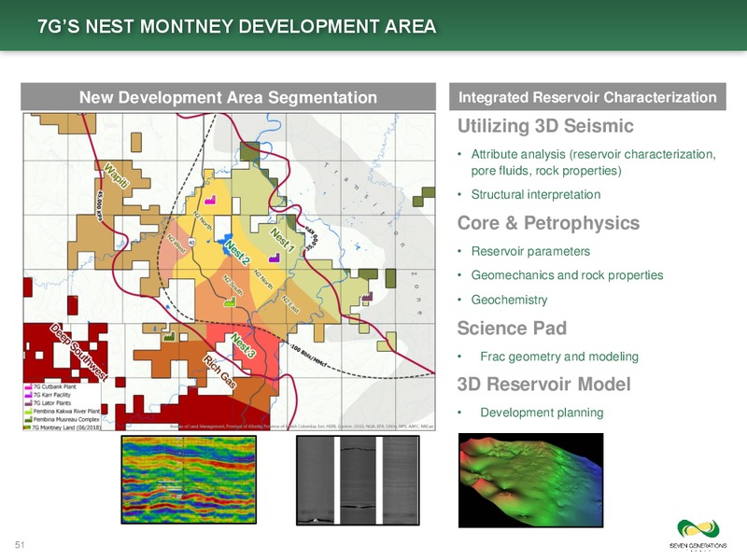The height and width of the screenshot is (560, 747).
Task: Click the Highway 40 shield marker on the map
Action: point(191,243)
